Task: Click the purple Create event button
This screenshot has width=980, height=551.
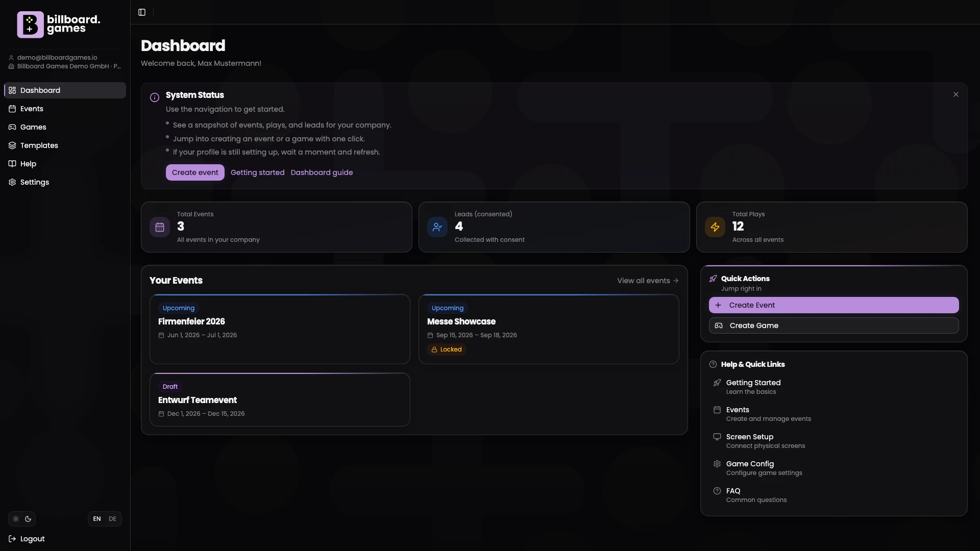Action: pyautogui.click(x=195, y=172)
